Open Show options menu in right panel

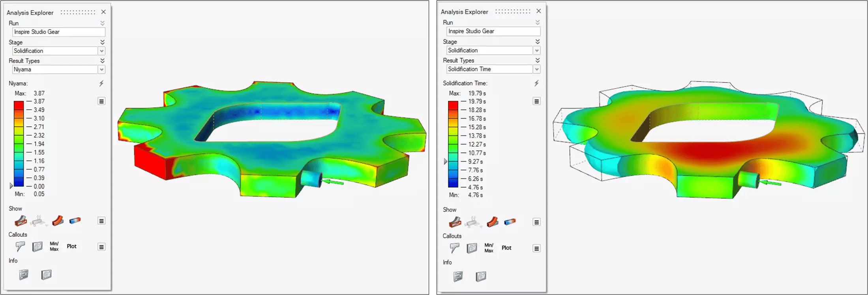(536, 222)
